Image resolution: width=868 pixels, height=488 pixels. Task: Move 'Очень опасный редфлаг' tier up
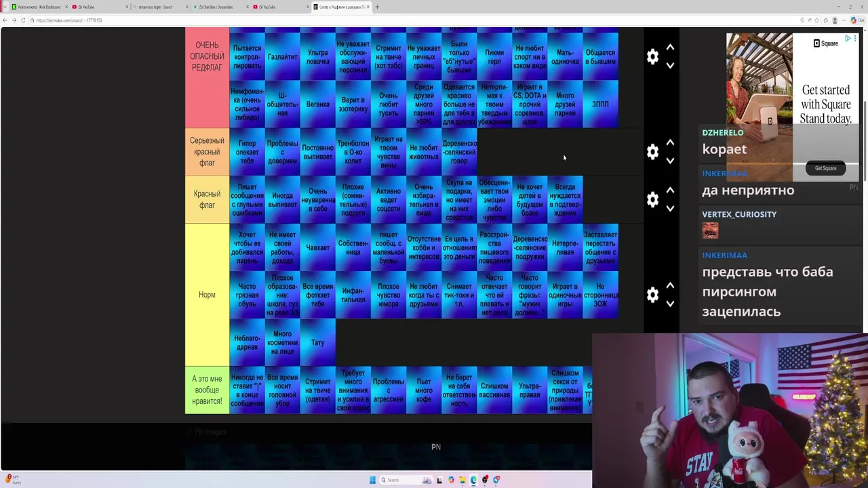pos(670,47)
